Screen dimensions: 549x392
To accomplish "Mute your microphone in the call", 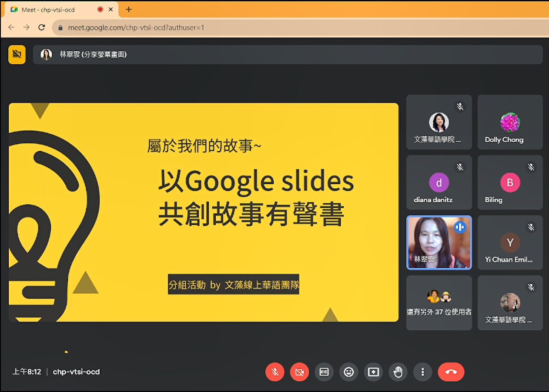I will (274, 372).
